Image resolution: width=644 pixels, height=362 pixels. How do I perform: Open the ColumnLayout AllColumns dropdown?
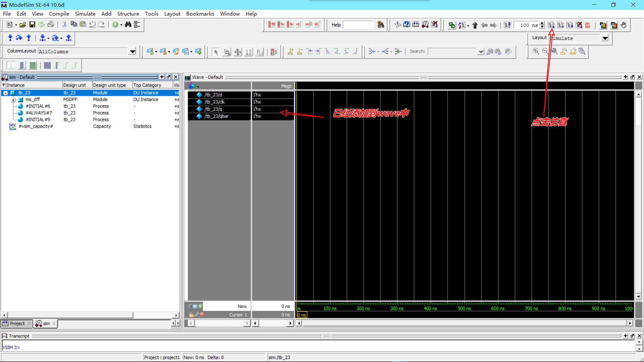point(132,52)
